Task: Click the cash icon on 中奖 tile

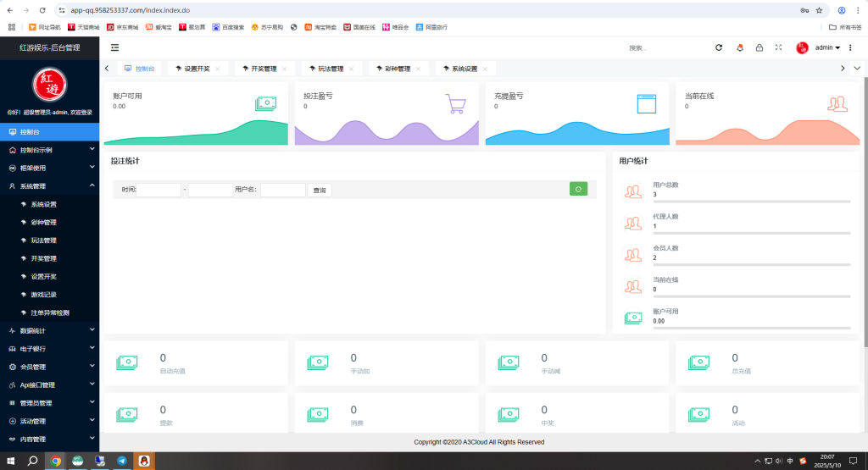Action: tap(509, 415)
